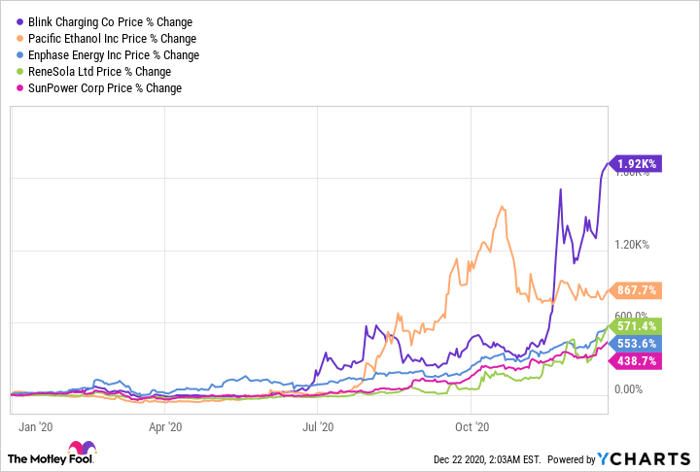Click the YCharts logo
The width and height of the screenshot is (700, 472).
click(x=644, y=459)
